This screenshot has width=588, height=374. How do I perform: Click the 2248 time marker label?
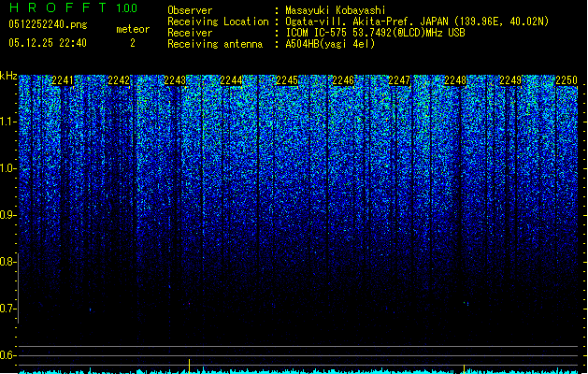click(x=455, y=80)
